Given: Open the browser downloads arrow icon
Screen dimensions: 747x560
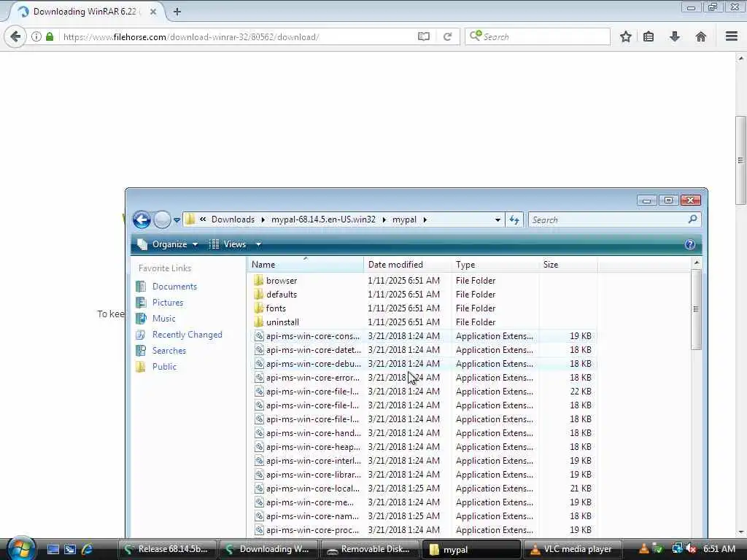Looking at the screenshot, I should pyautogui.click(x=675, y=36).
